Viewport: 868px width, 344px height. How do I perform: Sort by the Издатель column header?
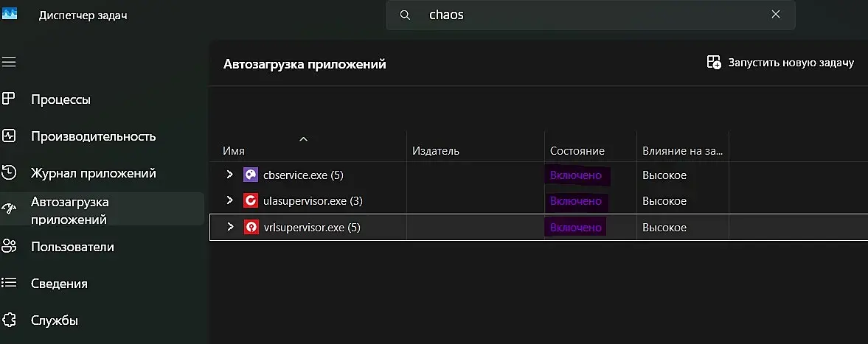(x=436, y=151)
